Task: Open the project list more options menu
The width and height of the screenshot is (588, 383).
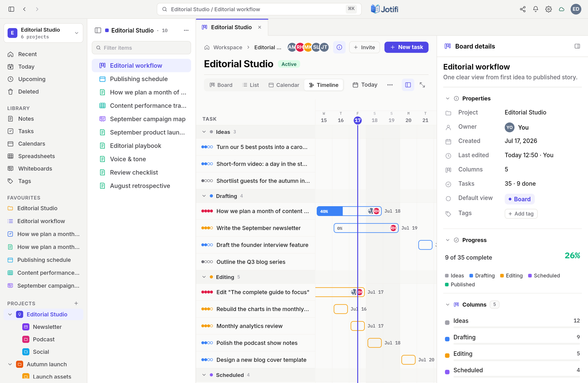Action: (x=186, y=30)
